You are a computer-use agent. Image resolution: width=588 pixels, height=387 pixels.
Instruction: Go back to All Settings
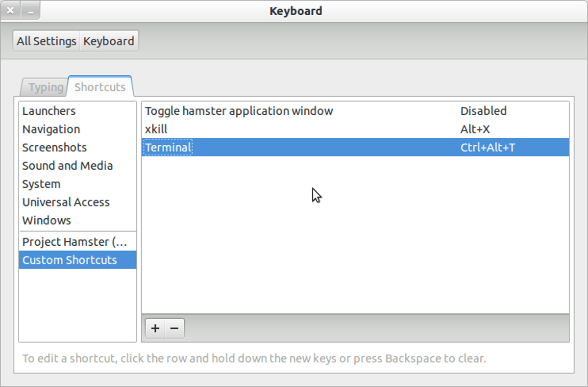pos(47,41)
